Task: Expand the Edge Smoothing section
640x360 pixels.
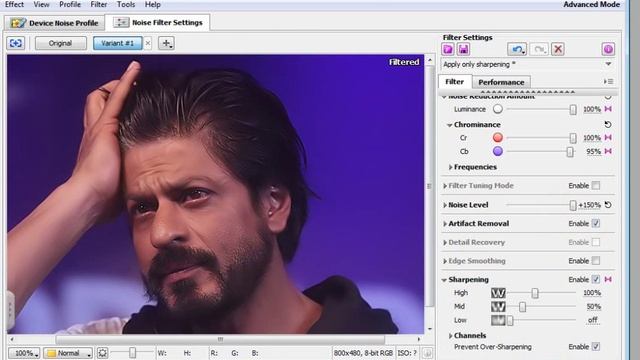Action: [445, 261]
